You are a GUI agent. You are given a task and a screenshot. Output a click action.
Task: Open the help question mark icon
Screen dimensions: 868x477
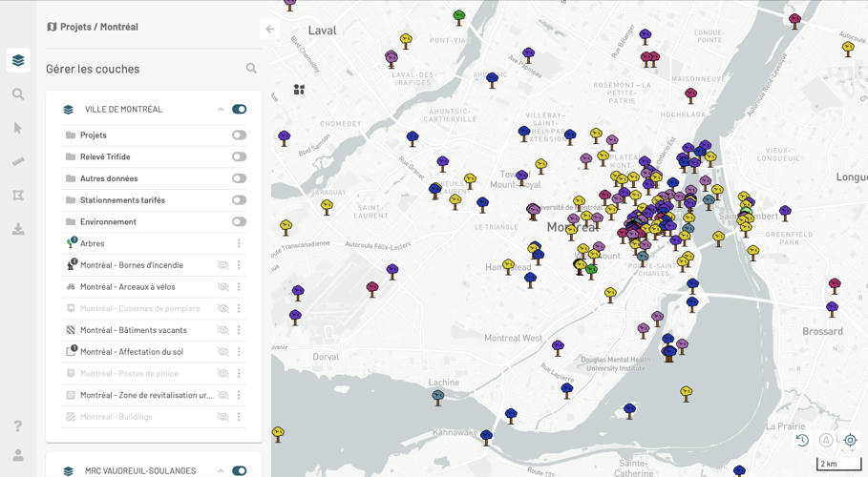coord(18,426)
